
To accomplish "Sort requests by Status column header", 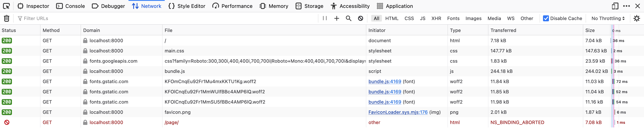I will click(9, 30).
